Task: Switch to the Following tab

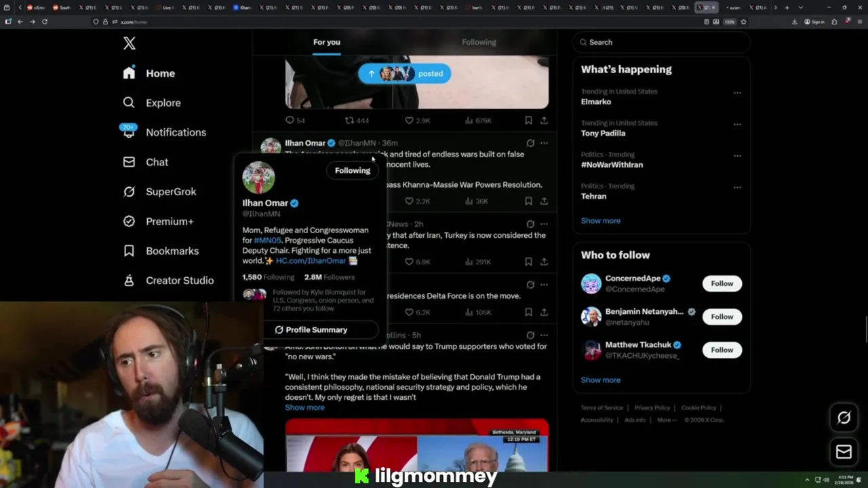Action: point(479,42)
